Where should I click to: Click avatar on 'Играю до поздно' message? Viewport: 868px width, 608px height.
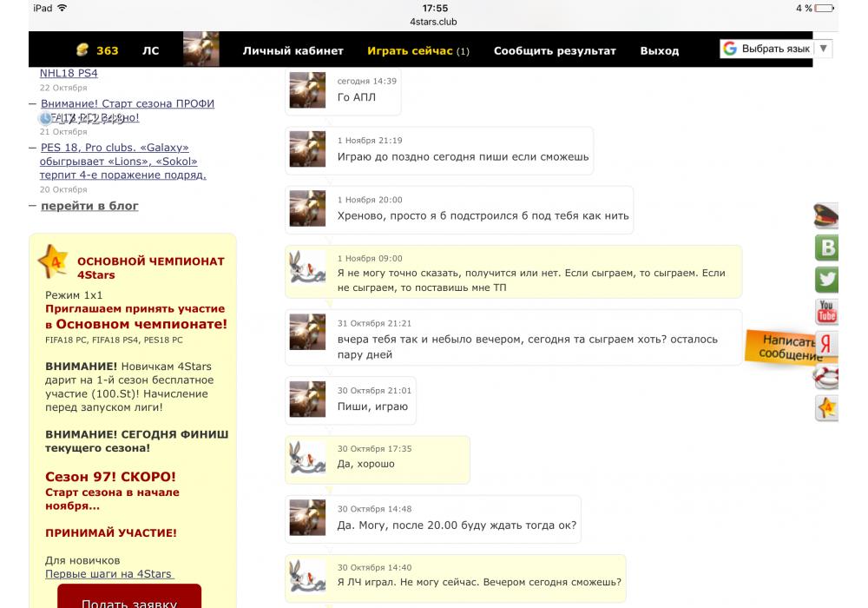click(307, 149)
